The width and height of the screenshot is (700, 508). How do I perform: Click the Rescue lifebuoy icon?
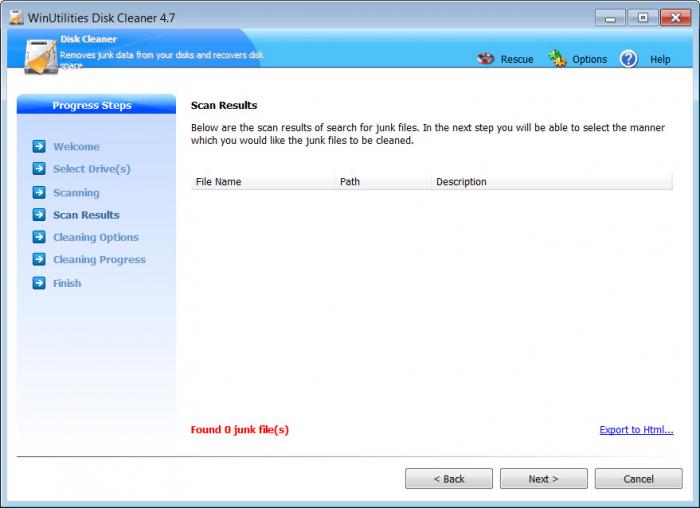click(485, 58)
